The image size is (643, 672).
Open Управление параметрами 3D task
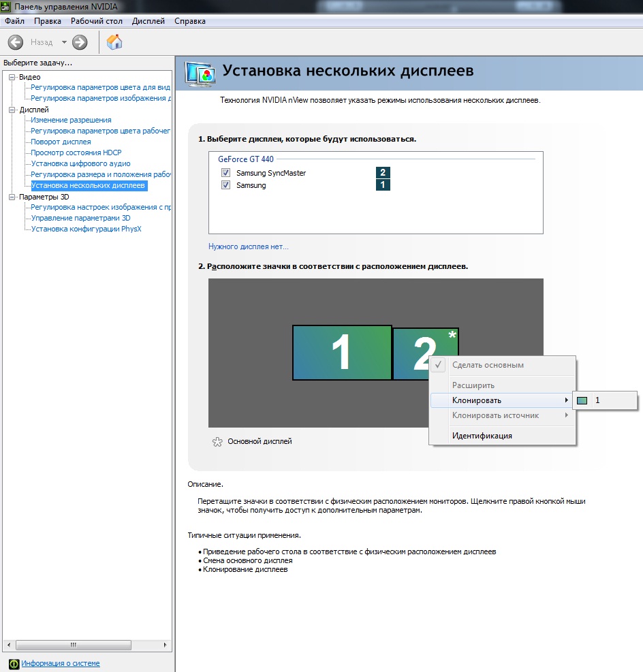80,218
